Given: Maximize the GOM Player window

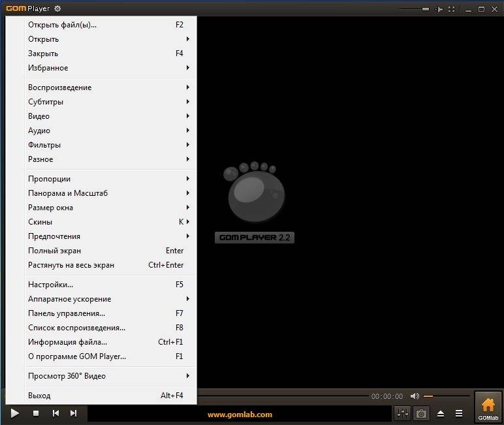Looking at the screenshot, I should [x=481, y=9].
